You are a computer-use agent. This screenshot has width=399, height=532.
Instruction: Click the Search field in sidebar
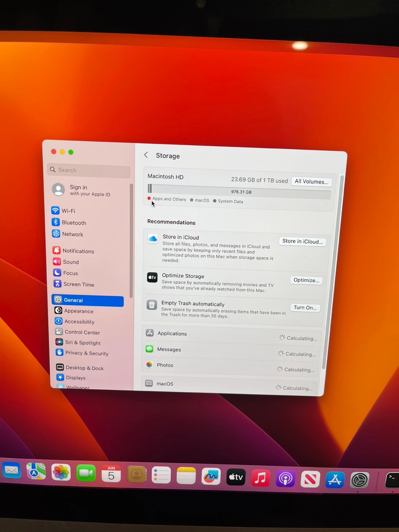89,170
